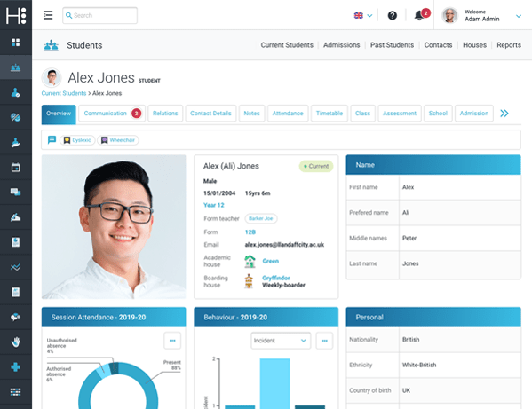Viewport: 532px width, 409px height.
Task: Expand the Adam Admin user menu chevron
Action: click(x=519, y=16)
